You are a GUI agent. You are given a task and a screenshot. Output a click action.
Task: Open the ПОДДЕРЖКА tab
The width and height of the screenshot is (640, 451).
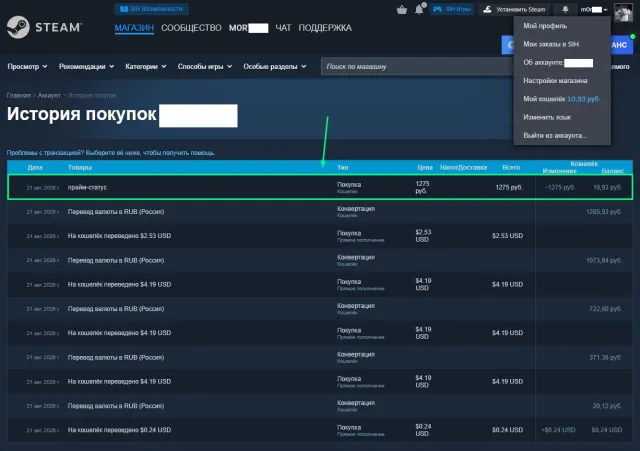(x=325, y=28)
